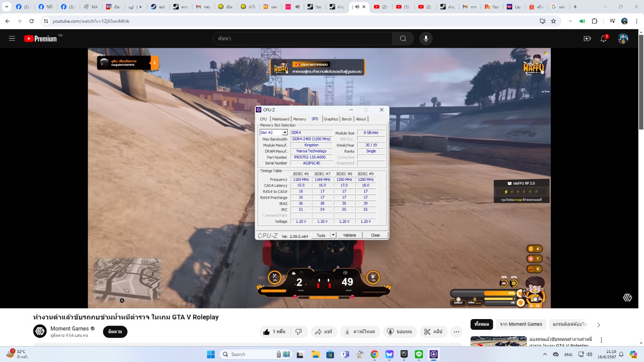
Task: Go back in Chrome
Action: (7, 21)
